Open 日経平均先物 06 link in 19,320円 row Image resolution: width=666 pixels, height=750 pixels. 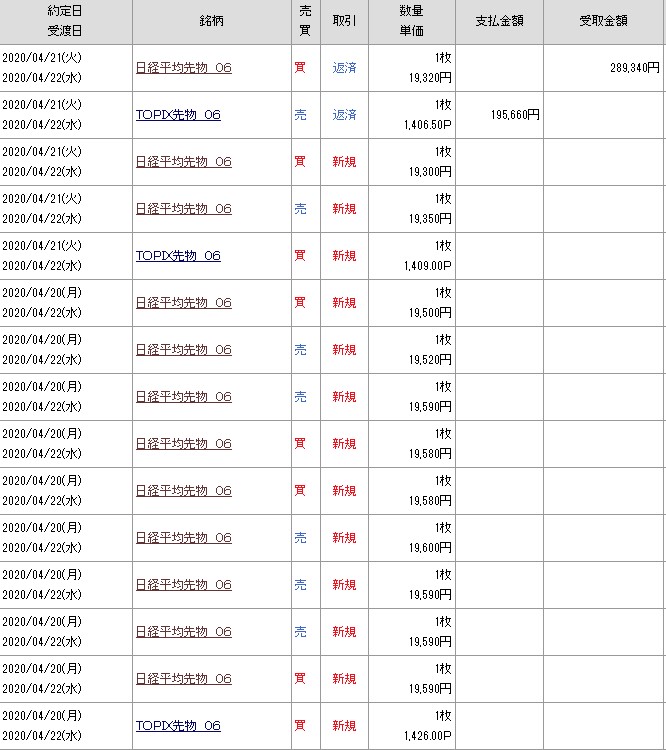pyautogui.click(x=183, y=68)
